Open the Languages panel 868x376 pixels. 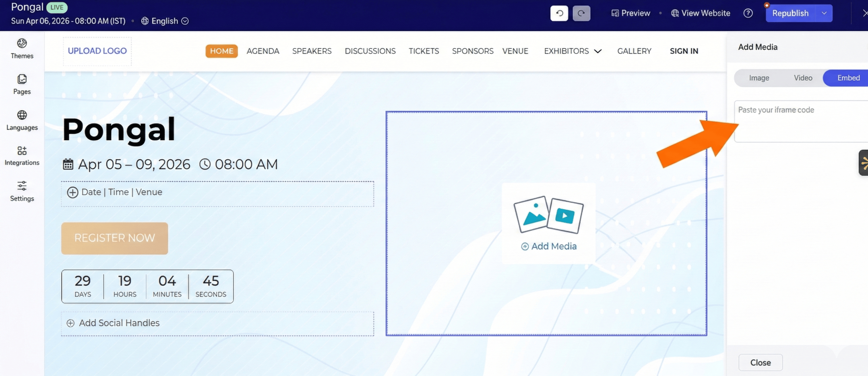pos(22,120)
